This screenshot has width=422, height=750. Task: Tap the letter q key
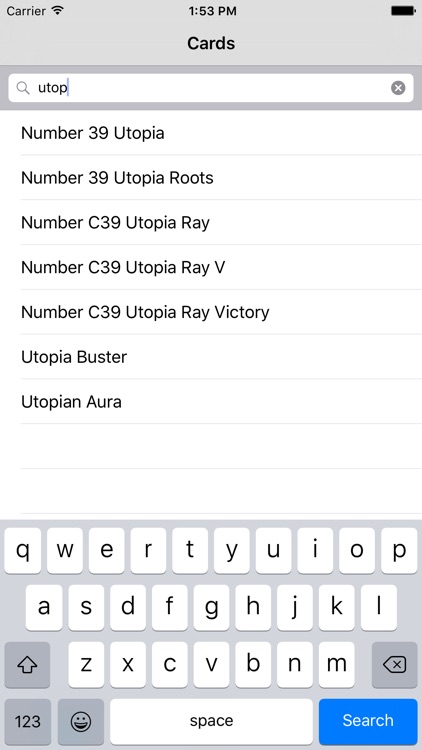(22, 551)
